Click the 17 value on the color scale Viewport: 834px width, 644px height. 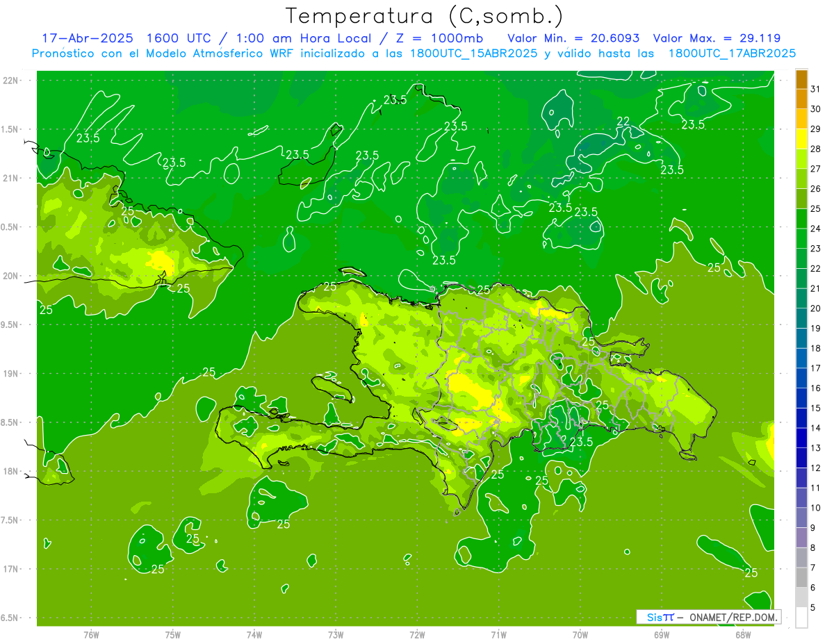[816, 368]
